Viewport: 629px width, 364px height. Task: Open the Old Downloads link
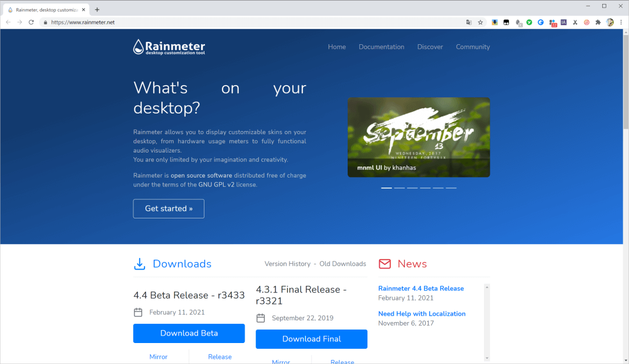[x=342, y=264]
